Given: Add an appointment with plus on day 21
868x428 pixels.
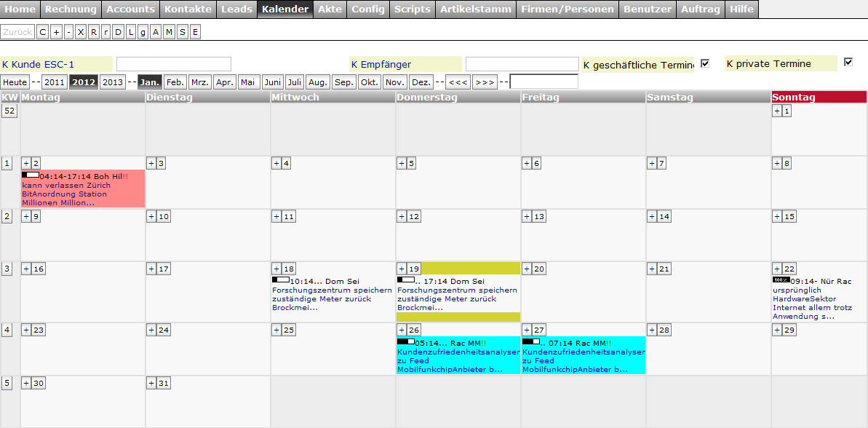Looking at the screenshot, I should [x=652, y=269].
